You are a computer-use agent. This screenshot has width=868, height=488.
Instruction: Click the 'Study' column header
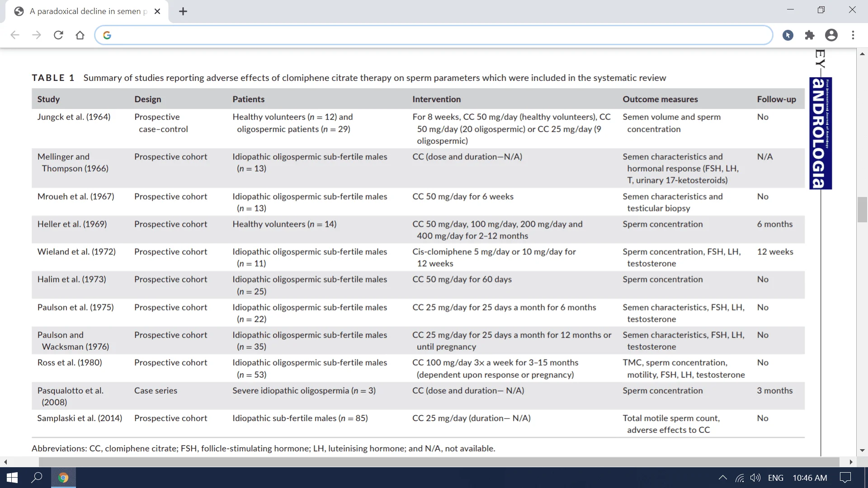click(x=48, y=99)
